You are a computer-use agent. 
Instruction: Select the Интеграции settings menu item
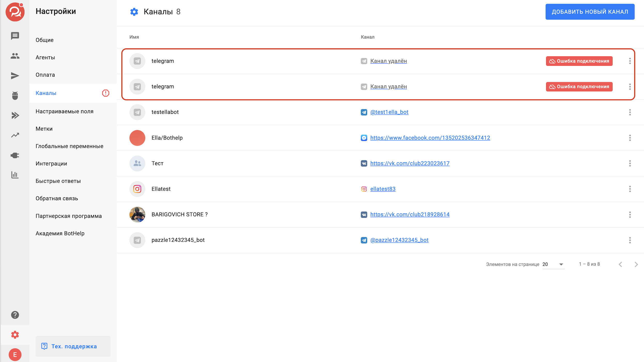(51, 164)
